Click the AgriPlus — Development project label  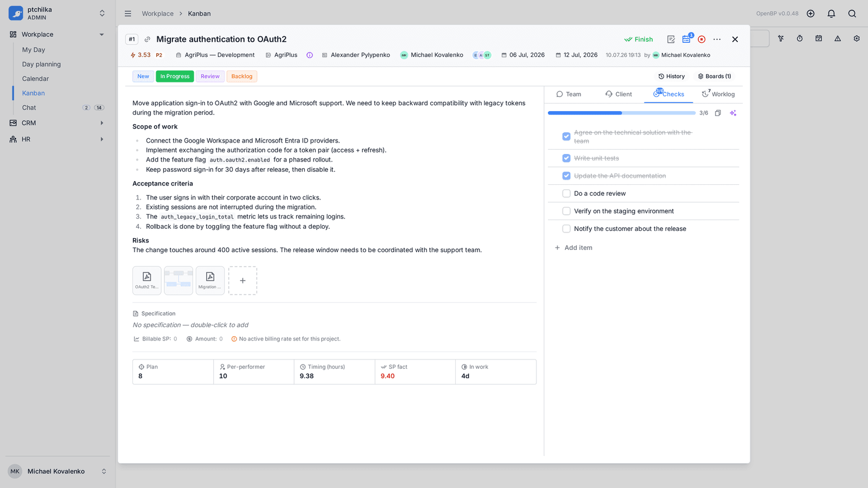pos(215,55)
